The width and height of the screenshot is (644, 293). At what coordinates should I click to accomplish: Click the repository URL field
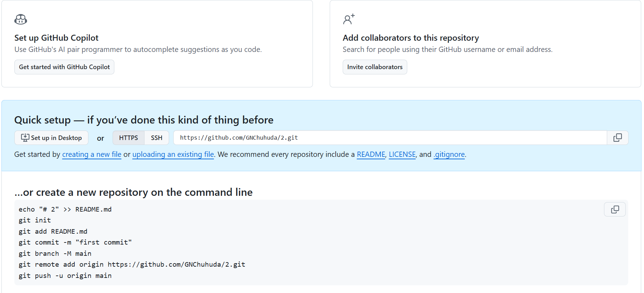click(x=390, y=138)
